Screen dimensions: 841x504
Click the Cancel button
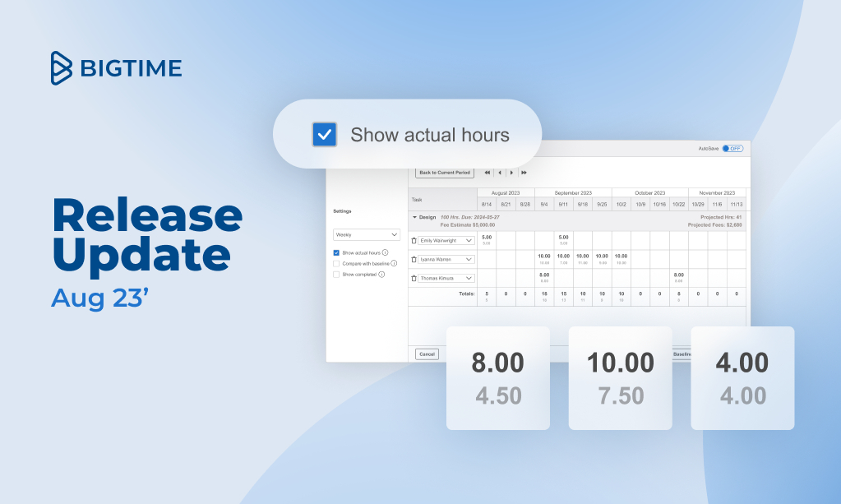[x=427, y=354]
